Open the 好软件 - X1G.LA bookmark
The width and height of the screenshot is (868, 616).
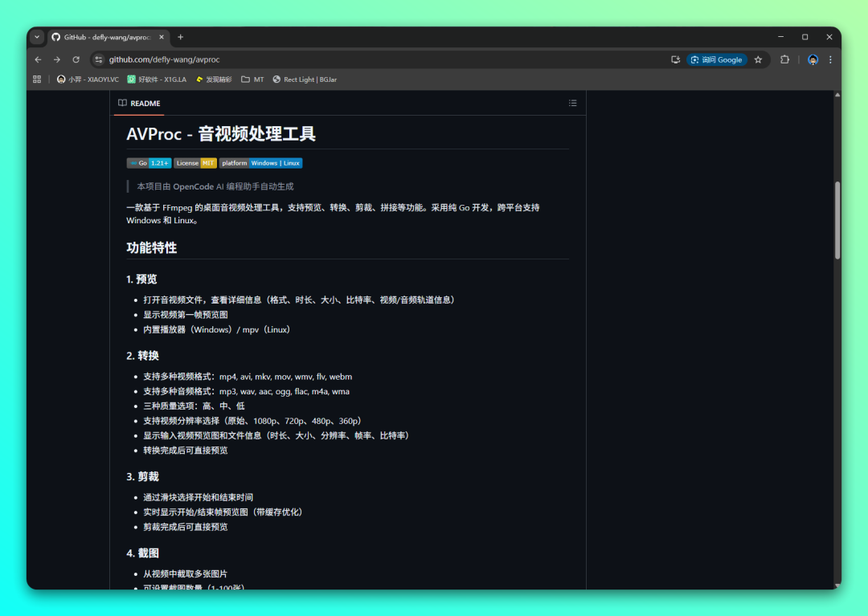pos(157,80)
